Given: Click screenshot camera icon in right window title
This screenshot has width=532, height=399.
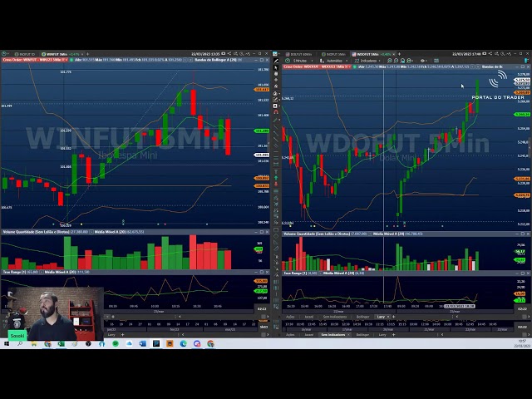Looking at the screenshot, I should point(484,53).
